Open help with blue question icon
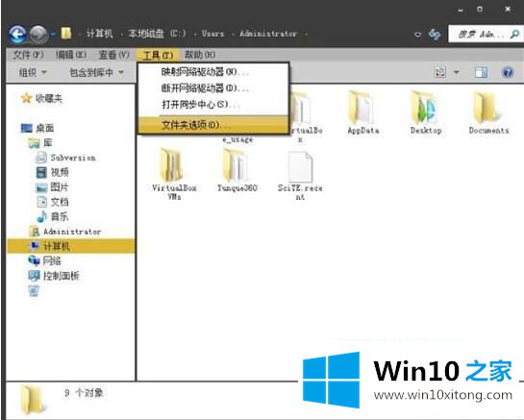The height and width of the screenshot is (420, 524). pyautogui.click(x=508, y=72)
